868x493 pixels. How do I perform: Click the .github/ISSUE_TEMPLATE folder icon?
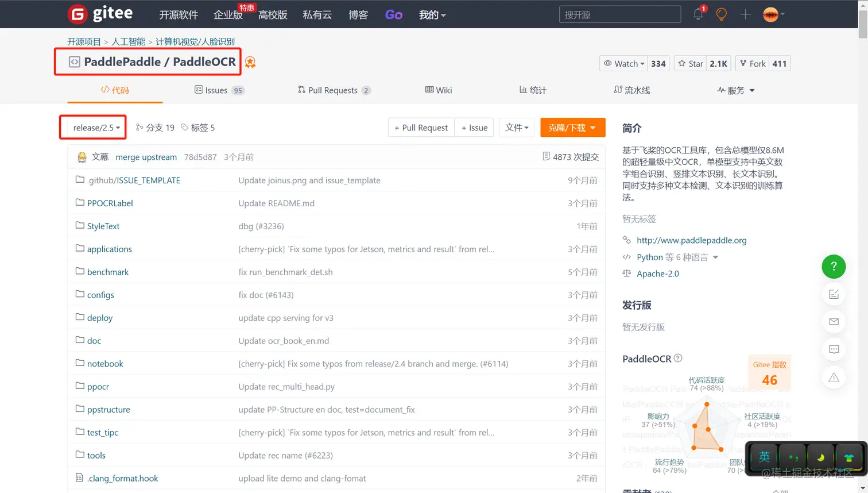coord(80,180)
